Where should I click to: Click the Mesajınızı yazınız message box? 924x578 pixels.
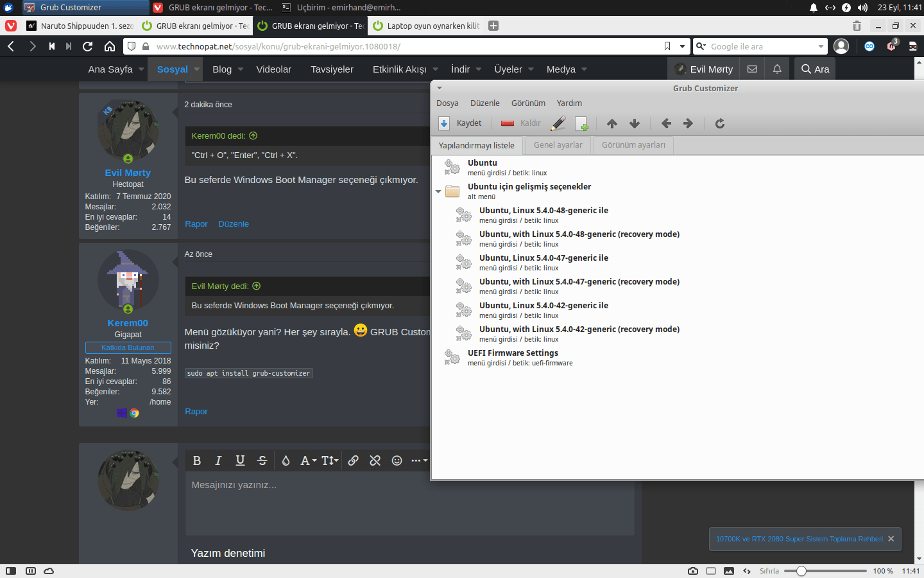coord(409,504)
